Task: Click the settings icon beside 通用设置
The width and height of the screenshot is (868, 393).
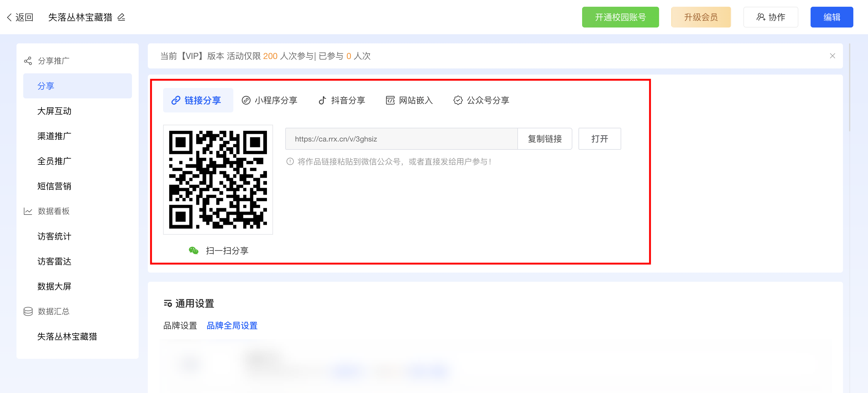Action: tap(168, 303)
